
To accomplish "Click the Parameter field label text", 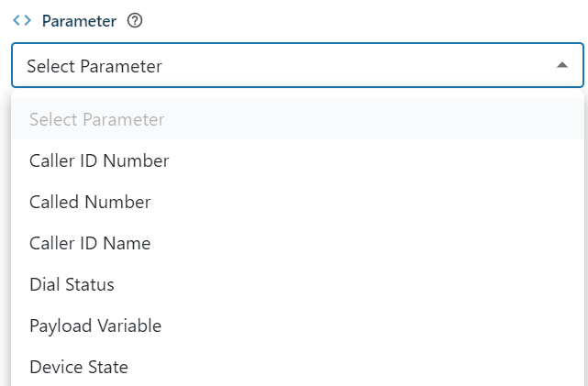I will click(79, 21).
